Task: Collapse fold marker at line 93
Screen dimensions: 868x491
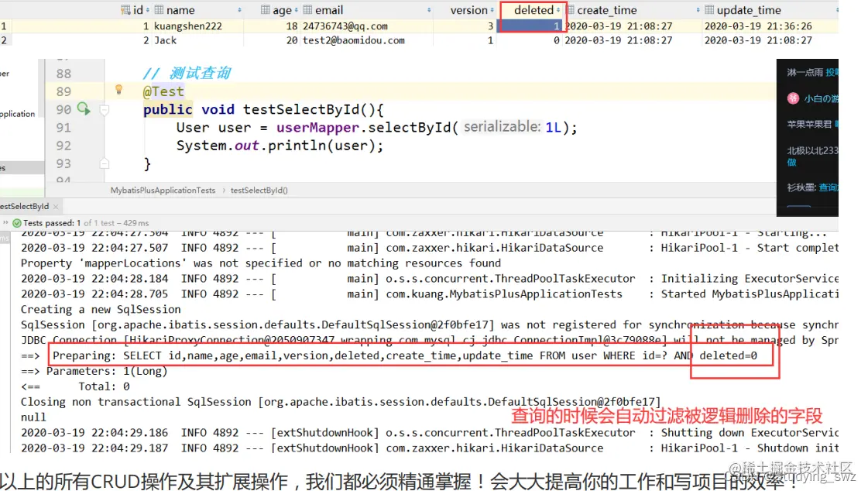Action: pos(104,163)
